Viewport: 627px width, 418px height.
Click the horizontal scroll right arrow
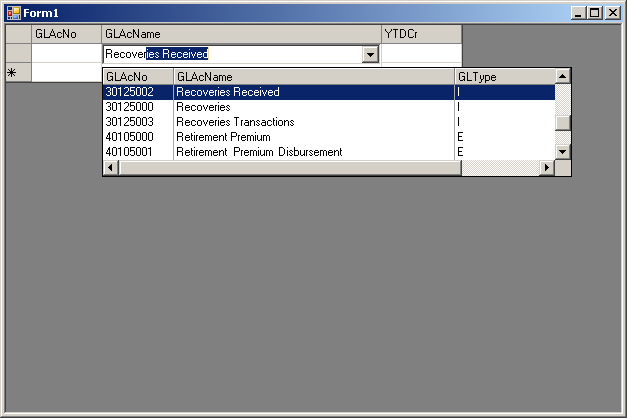tap(547, 168)
